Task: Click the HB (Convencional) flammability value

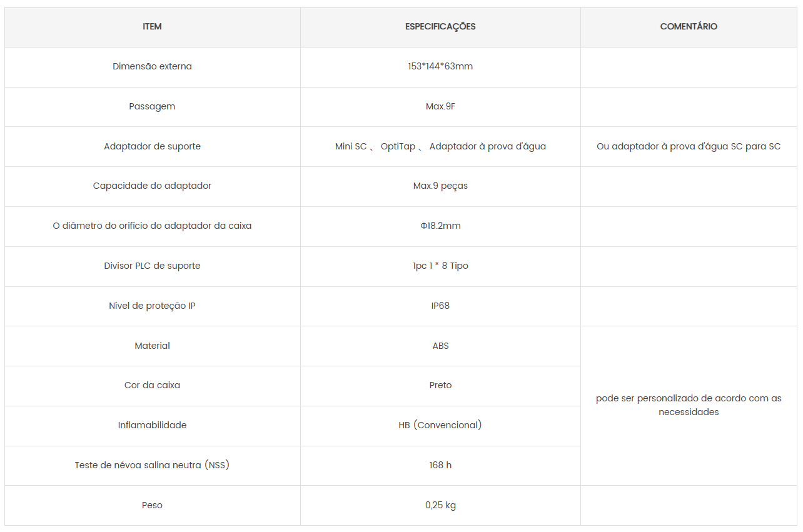Action: (440, 425)
